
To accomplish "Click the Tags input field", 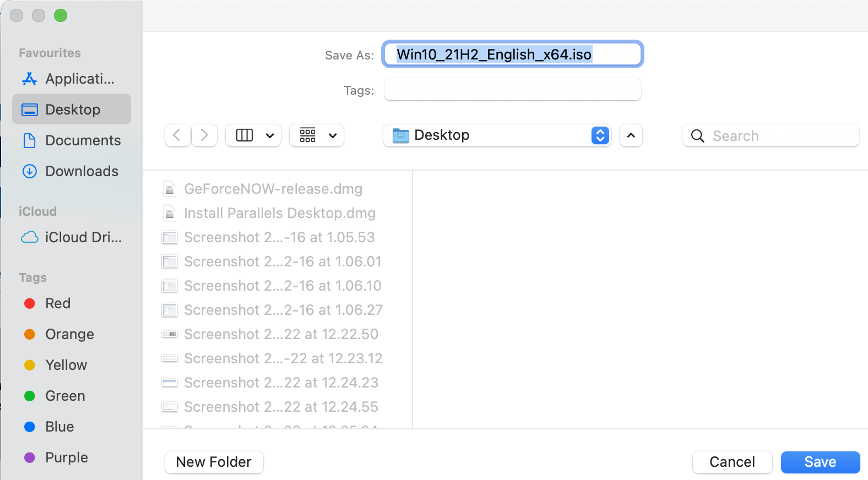I will tap(512, 90).
